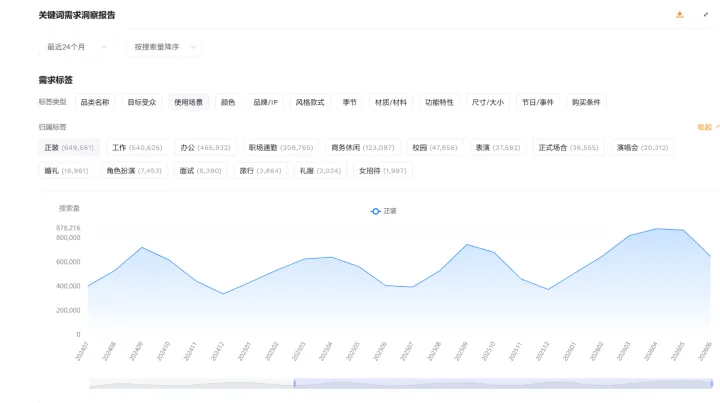Choose the 办公 tag chip

click(x=205, y=147)
